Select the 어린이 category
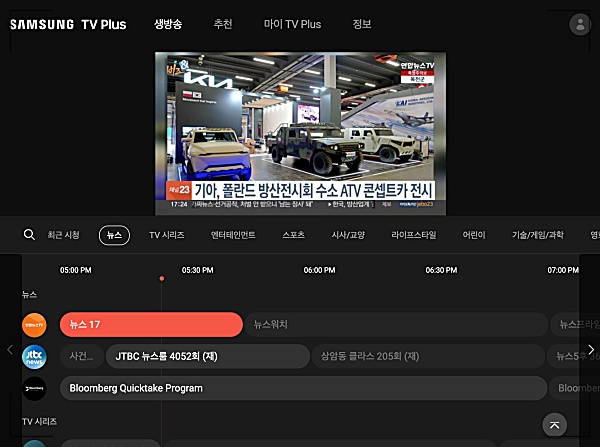Image resolution: width=600 pixels, height=447 pixels. pos(474,235)
